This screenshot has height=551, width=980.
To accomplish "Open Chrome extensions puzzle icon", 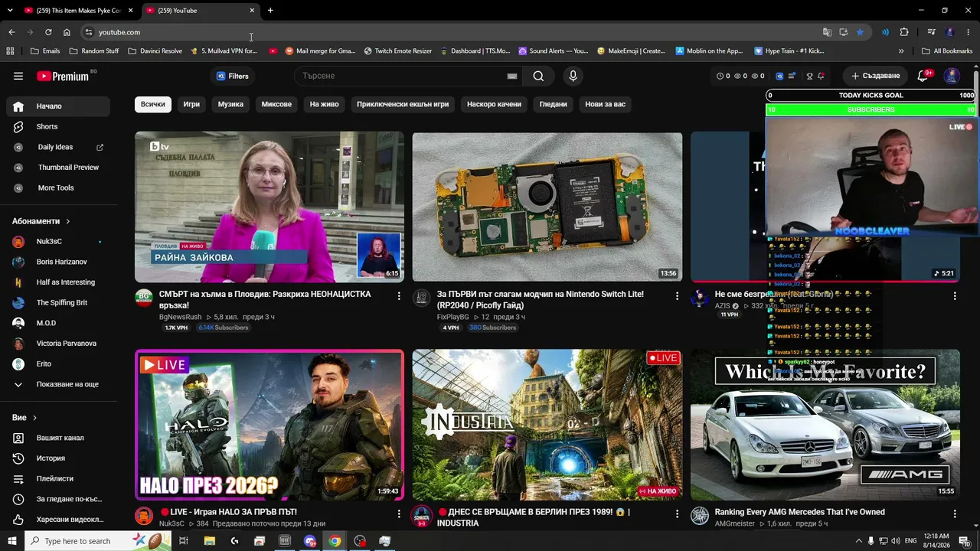I will (x=904, y=32).
